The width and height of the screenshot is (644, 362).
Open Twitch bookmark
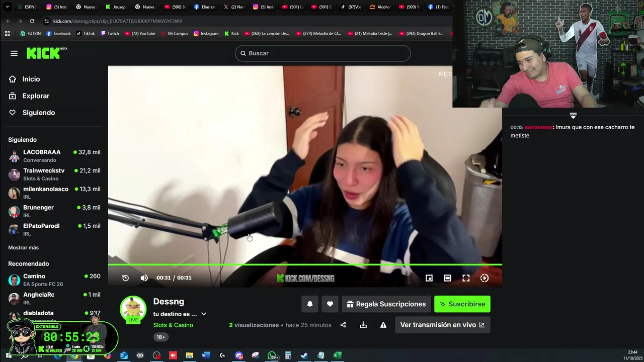pyautogui.click(x=110, y=34)
